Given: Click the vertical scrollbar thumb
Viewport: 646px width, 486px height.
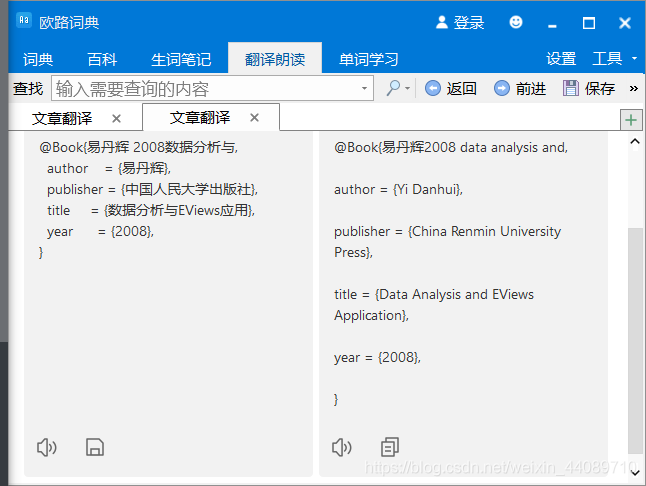Looking at the screenshot, I should pos(635,340).
